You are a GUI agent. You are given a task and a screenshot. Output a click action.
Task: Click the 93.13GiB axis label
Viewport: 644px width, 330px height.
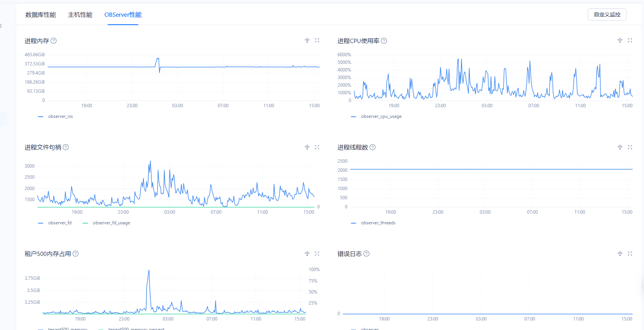tap(36, 91)
